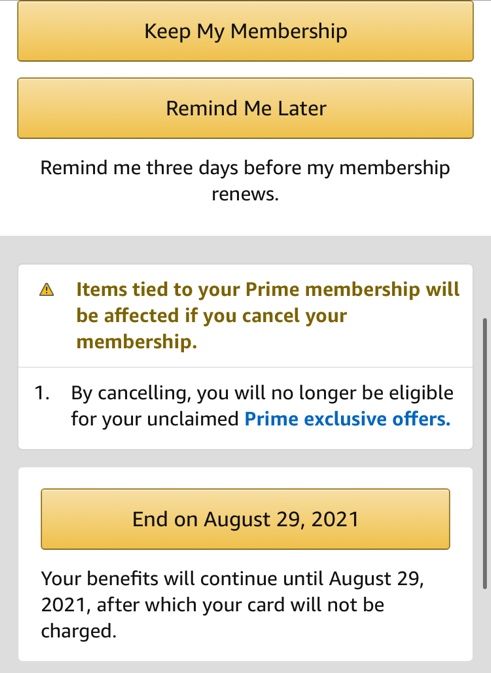
Task: Click the 'be affected if you cancel your' line
Action: (x=211, y=316)
